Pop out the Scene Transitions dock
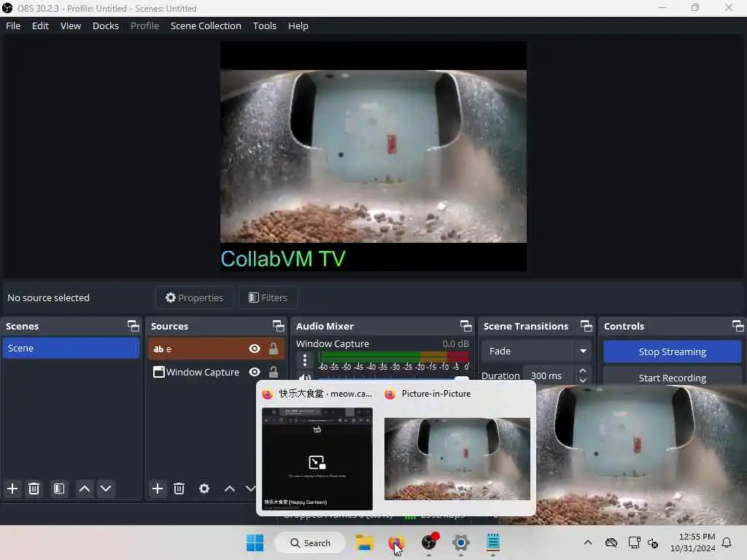Viewport: 747px width, 560px height. coord(587,326)
